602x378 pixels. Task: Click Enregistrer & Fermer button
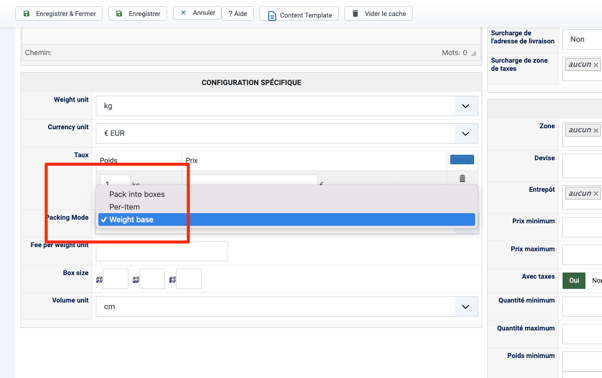59,13
